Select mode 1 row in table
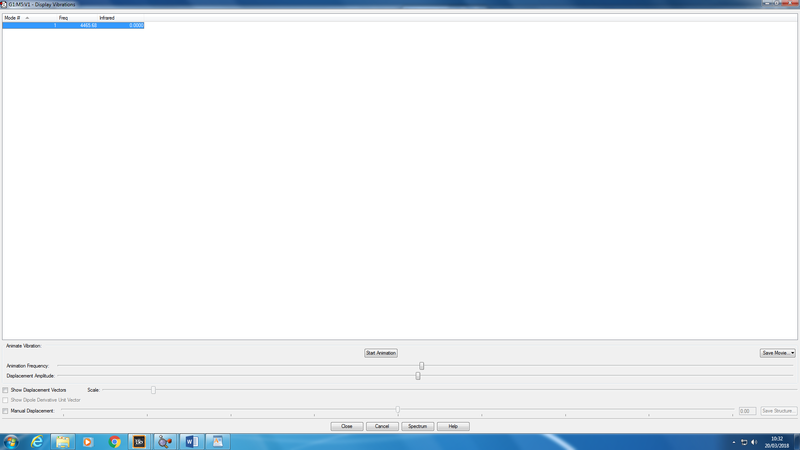The image size is (800, 450). click(x=73, y=26)
